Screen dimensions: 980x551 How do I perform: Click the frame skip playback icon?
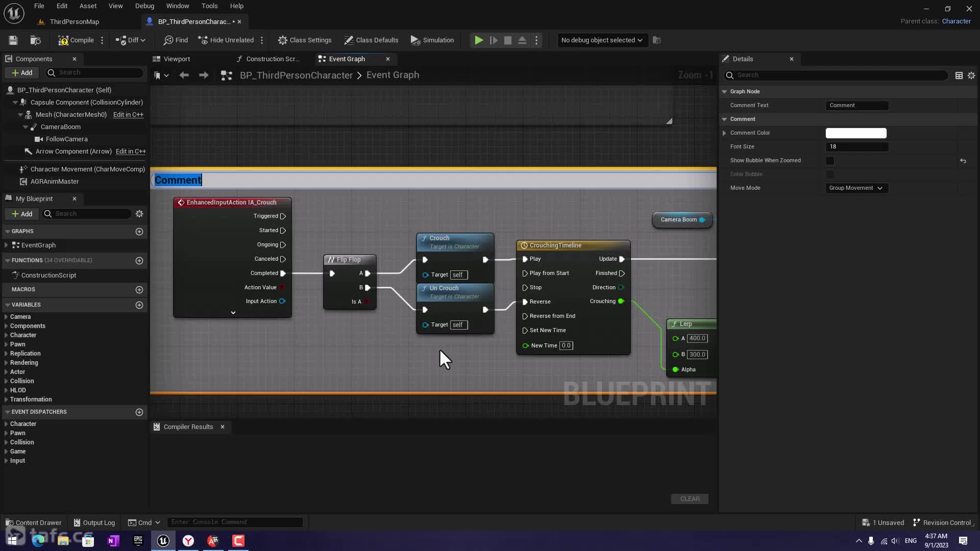[x=494, y=40]
